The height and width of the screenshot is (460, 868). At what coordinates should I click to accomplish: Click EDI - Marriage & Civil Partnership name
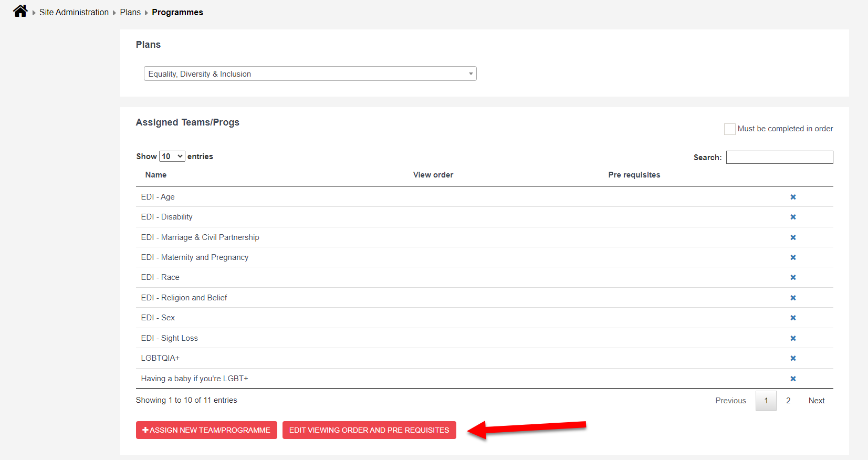point(200,237)
